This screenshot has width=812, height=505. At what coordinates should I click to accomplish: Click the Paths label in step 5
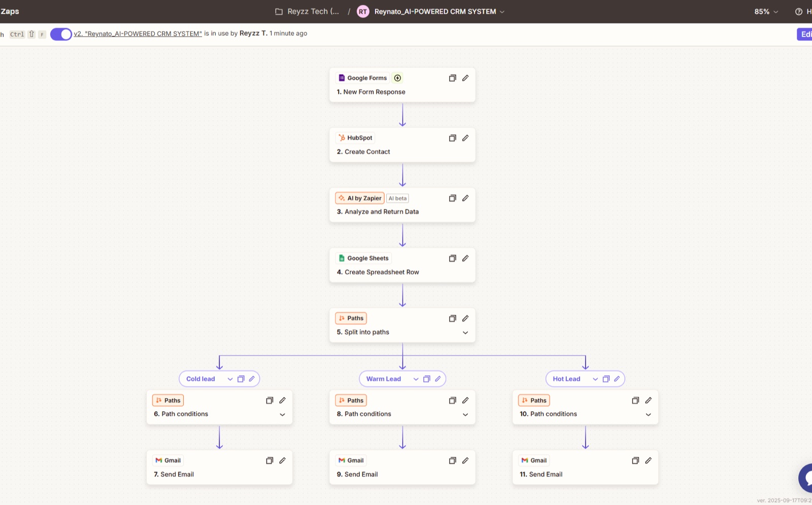[351, 318]
